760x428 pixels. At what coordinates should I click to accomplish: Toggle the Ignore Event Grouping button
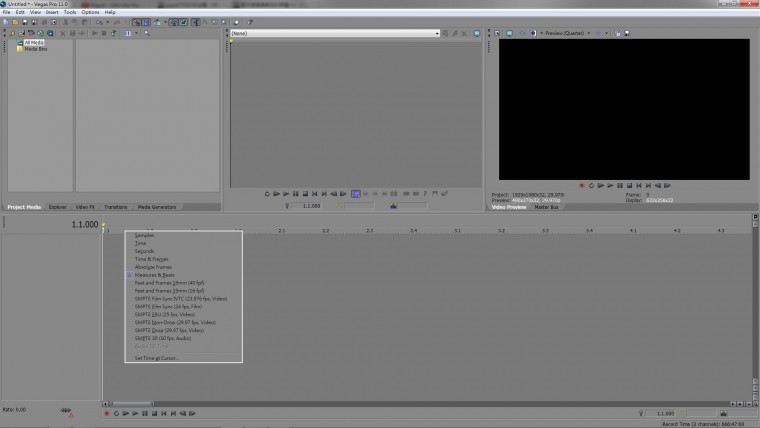coord(183,22)
